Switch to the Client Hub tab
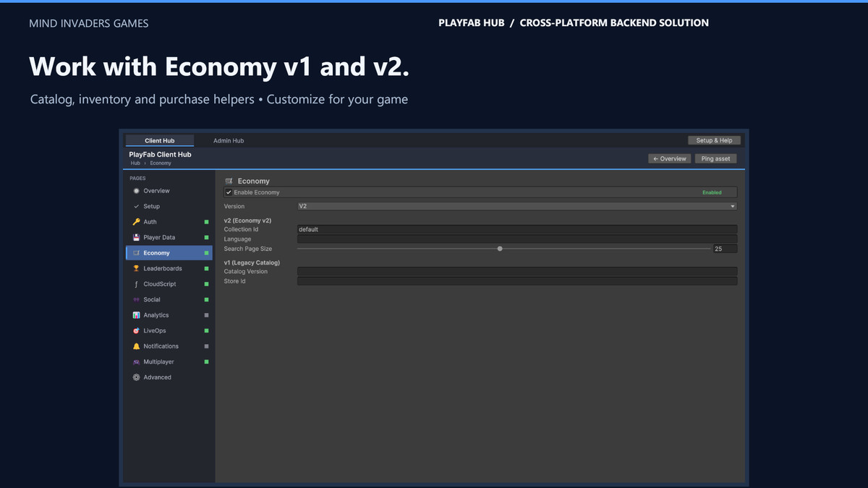The height and width of the screenshot is (488, 868). point(159,140)
